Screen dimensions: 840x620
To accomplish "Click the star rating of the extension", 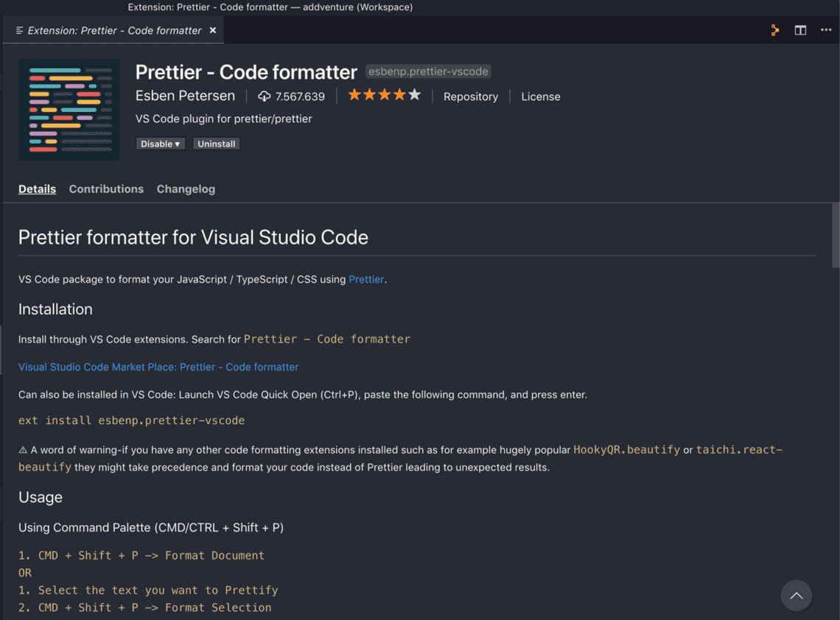I will 384,95.
